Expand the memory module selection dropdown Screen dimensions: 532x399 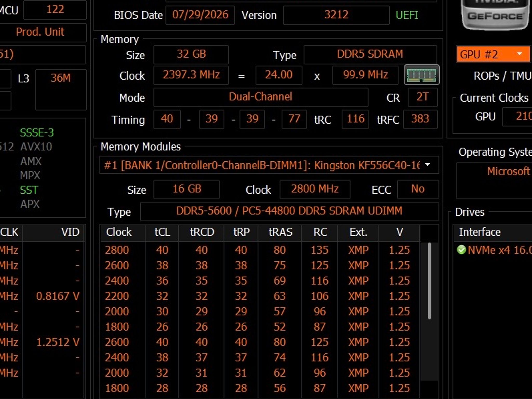coord(428,165)
